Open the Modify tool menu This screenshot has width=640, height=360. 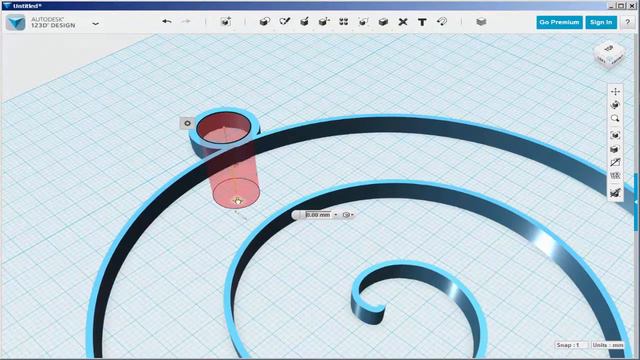pyautogui.click(x=324, y=22)
